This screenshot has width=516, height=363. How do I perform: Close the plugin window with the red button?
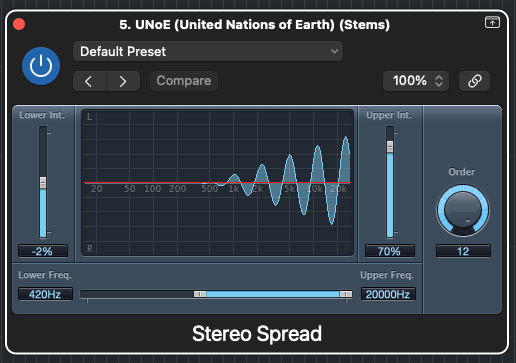[x=19, y=24]
